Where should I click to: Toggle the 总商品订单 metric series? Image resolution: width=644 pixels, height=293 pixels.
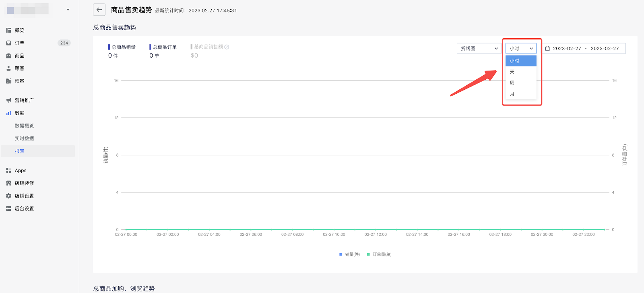tap(164, 47)
